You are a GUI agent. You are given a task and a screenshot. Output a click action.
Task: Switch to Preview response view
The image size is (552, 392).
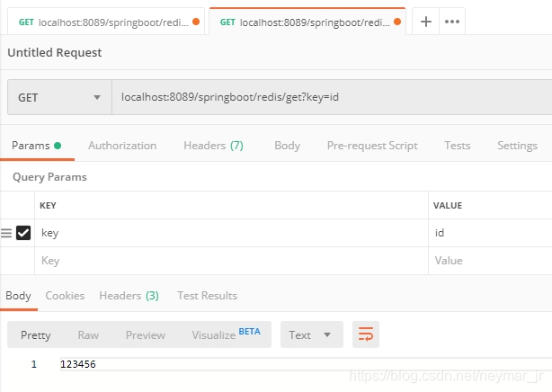click(x=146, y=334)
